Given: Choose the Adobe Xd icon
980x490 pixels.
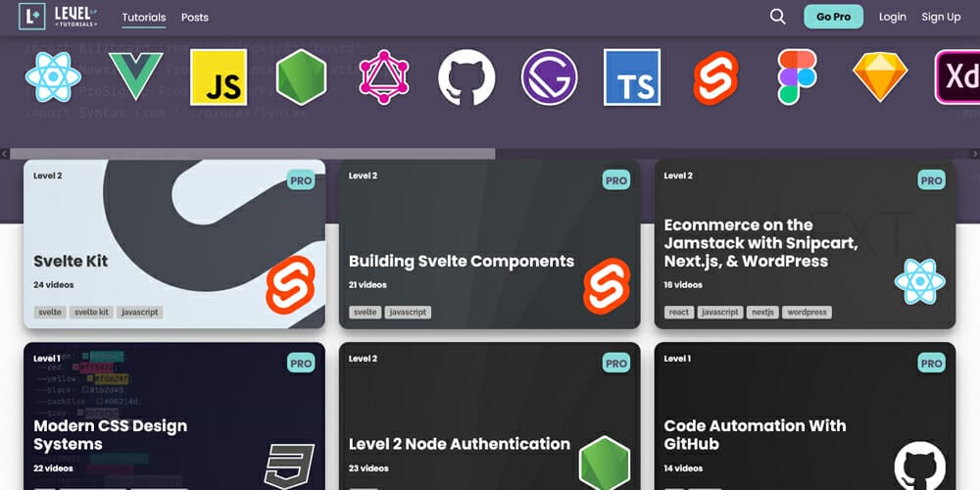Looking at the screenshot, I should point(957,76).
